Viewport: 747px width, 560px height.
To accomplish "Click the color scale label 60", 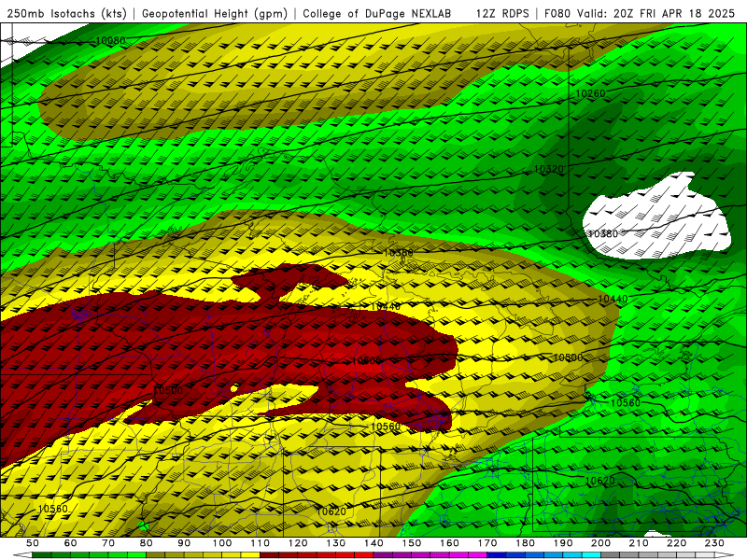I will click(x=70, y=543).
